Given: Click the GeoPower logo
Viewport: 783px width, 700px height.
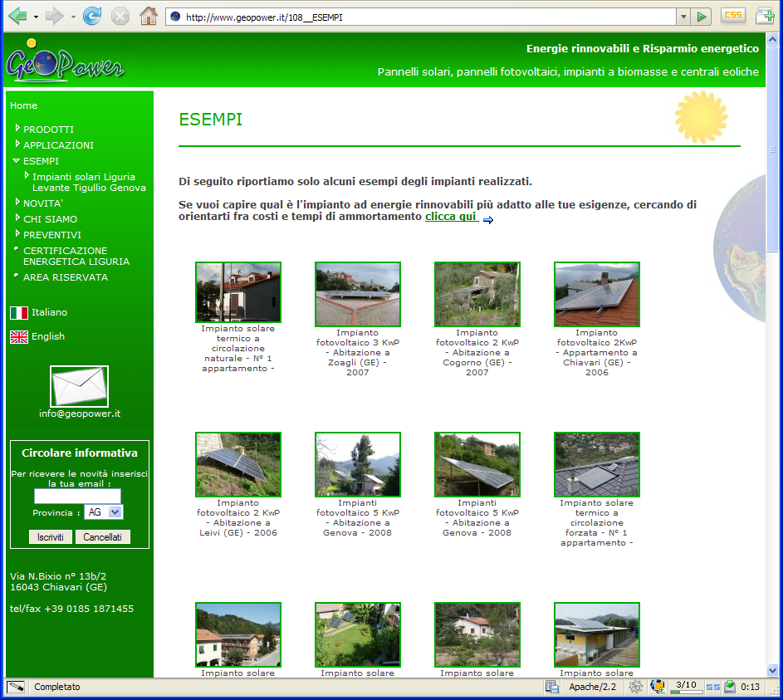Looking at the screenshot, I should 65,62.
